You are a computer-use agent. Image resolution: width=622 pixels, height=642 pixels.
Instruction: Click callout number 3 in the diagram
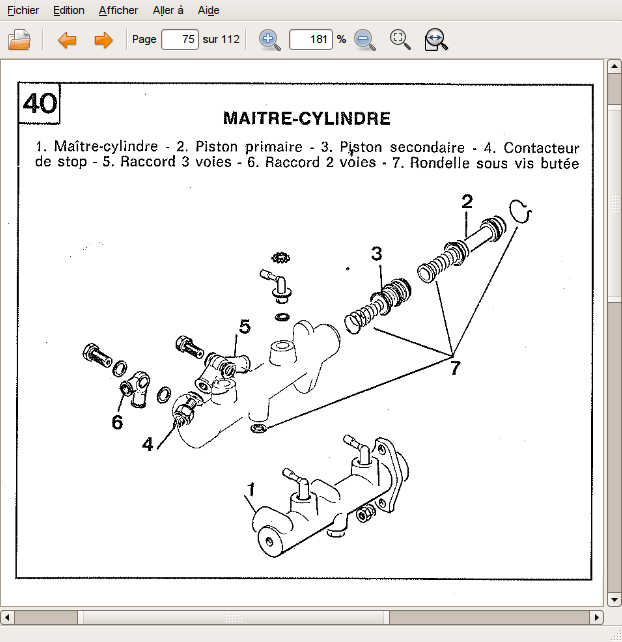click(377, 253)
